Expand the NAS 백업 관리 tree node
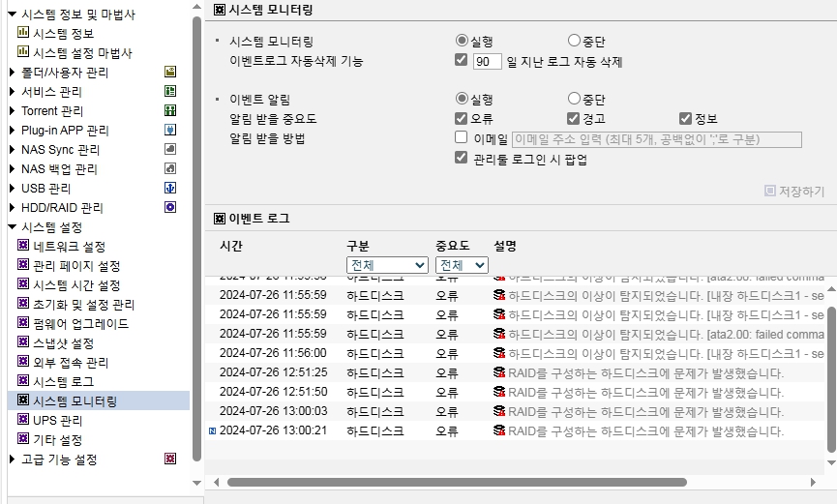837x504 pixels. pyautogui.click(x=13, y=168)
